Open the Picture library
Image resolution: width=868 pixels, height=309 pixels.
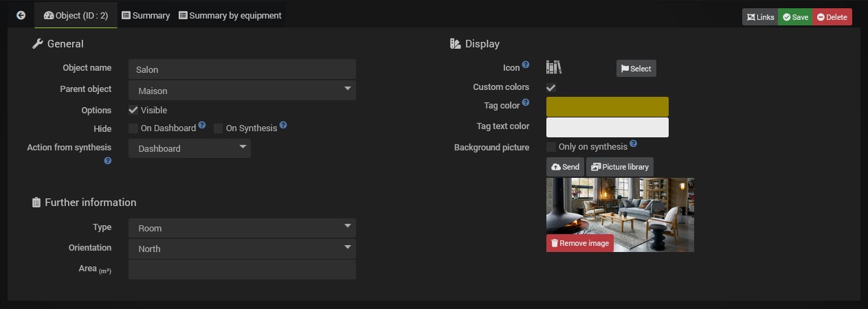point(620,167)
